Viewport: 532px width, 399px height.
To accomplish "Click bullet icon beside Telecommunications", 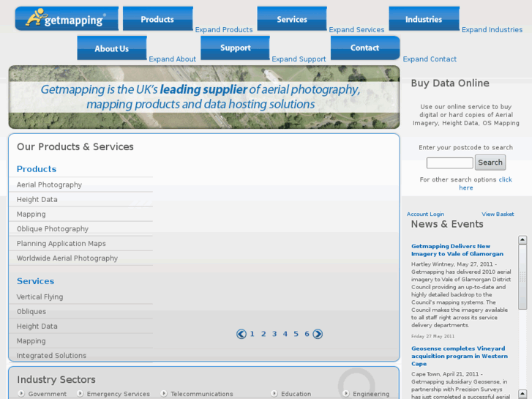I will 164,393.
